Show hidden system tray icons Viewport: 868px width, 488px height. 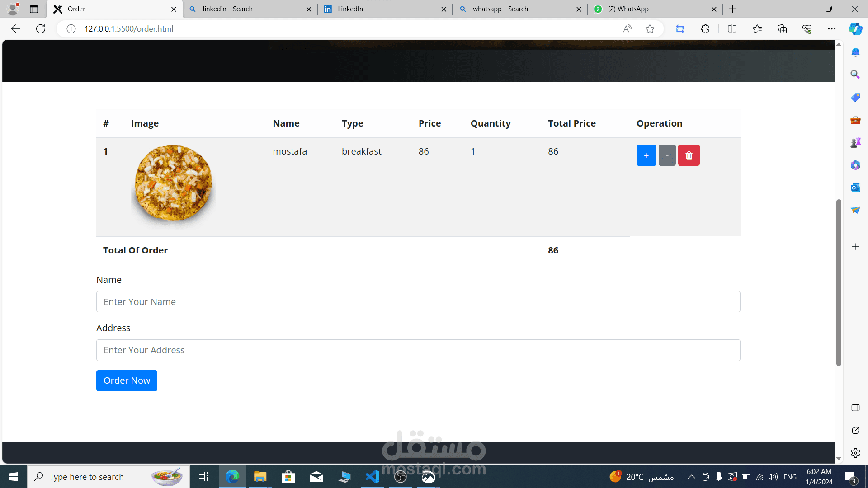point(691,477)
